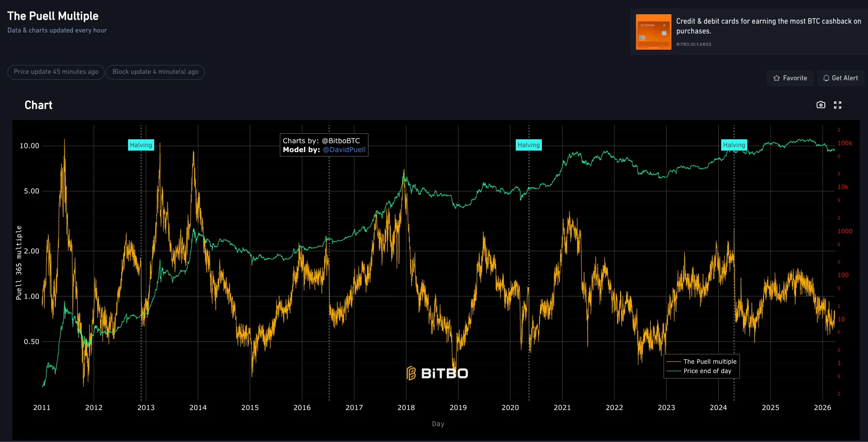This screenshot has width=868, height=442.
Task: Click 'The Puell Multiple' page title
Action: click(53, 16)
